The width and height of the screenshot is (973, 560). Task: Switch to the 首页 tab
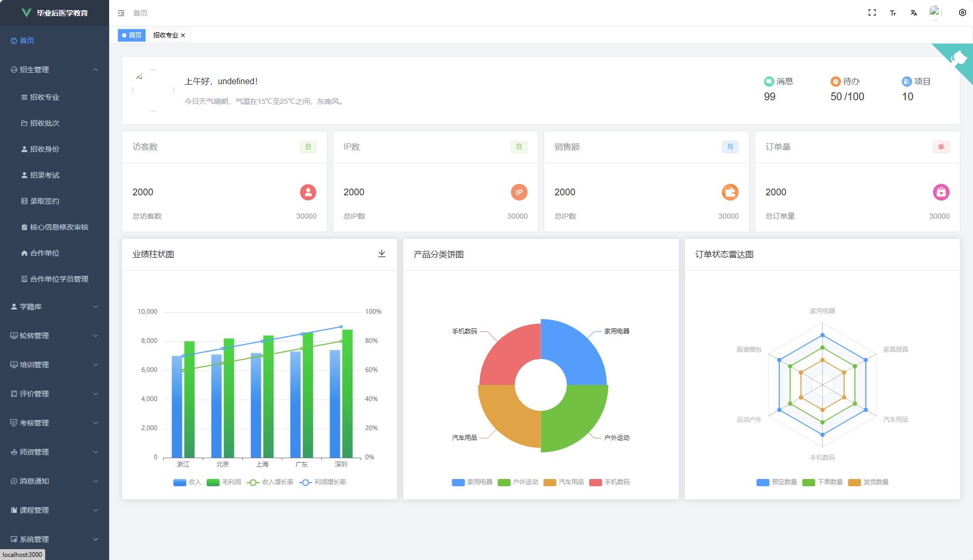coord(132,35)
